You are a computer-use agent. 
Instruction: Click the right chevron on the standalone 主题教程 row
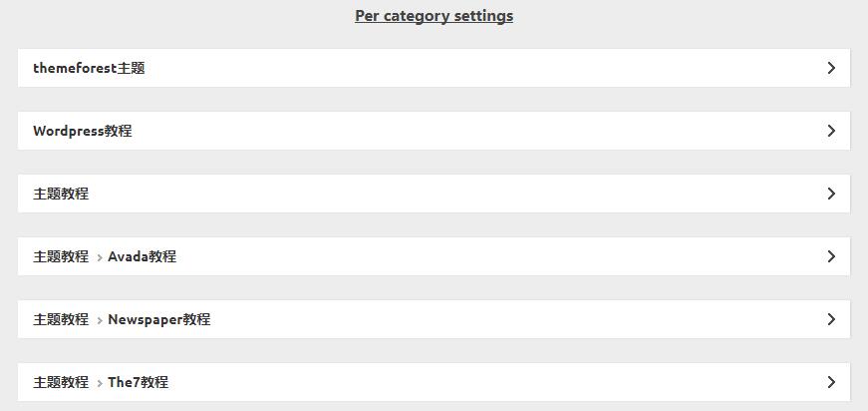tap(831, 194)
